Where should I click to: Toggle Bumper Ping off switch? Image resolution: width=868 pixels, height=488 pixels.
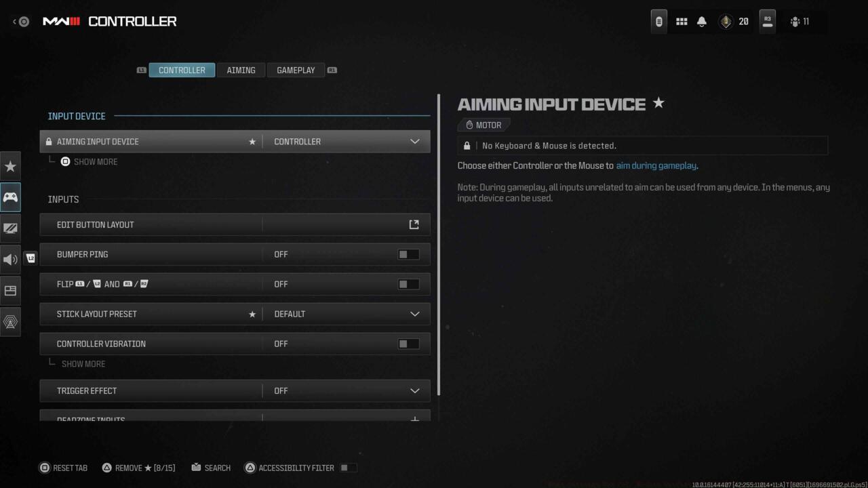click(x=408, y=254)
